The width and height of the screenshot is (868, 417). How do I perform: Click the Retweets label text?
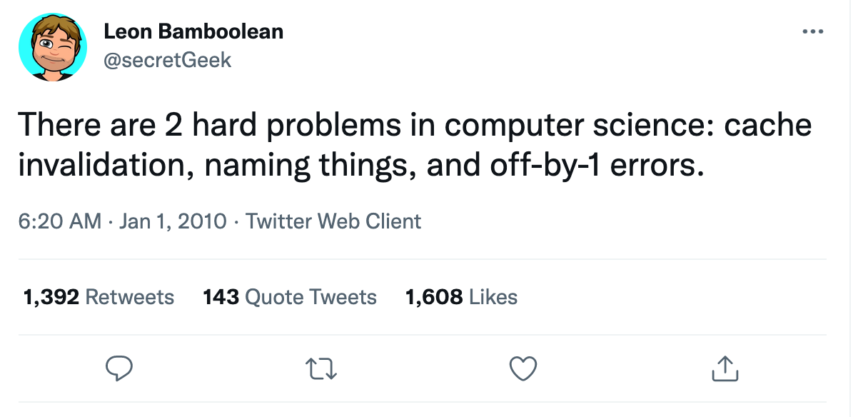(129, 297)
